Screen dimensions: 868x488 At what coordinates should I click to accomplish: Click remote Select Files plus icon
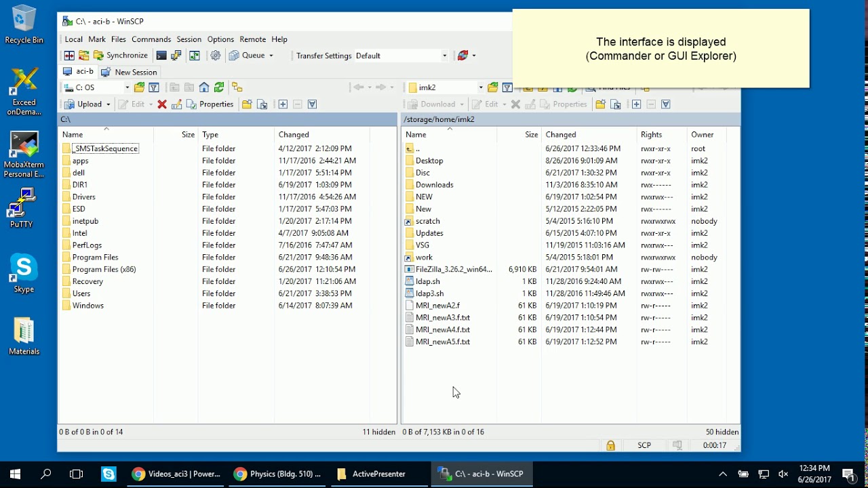(636, 104)
